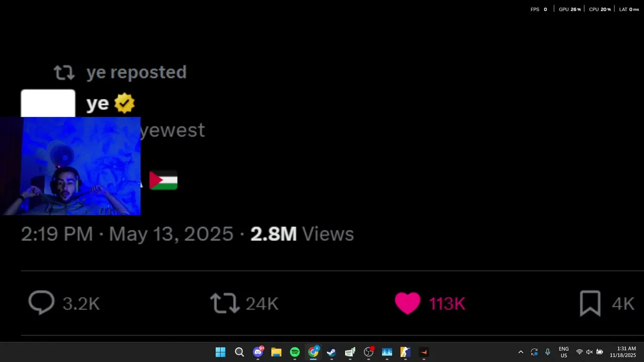Open the Windows Start menu
Image resolution: width=644 pixels, height=362 pixels.
[220, 352]
